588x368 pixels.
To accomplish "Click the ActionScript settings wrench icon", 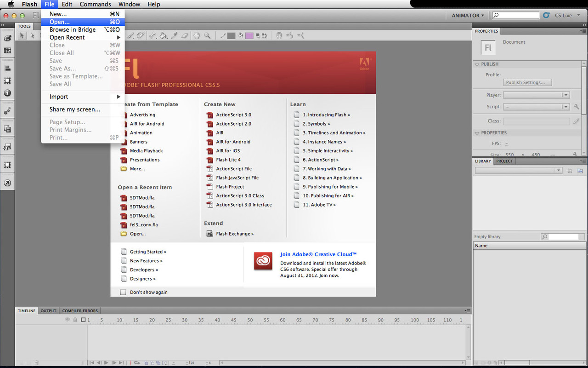I will coord(577,107).
